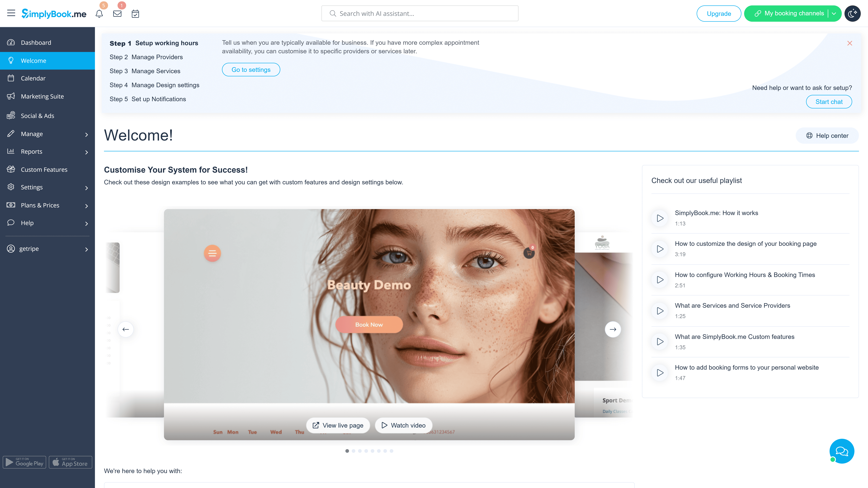Select Step 3 Manage Services
The image size is (868, 488).
click(x=145, y=71)
